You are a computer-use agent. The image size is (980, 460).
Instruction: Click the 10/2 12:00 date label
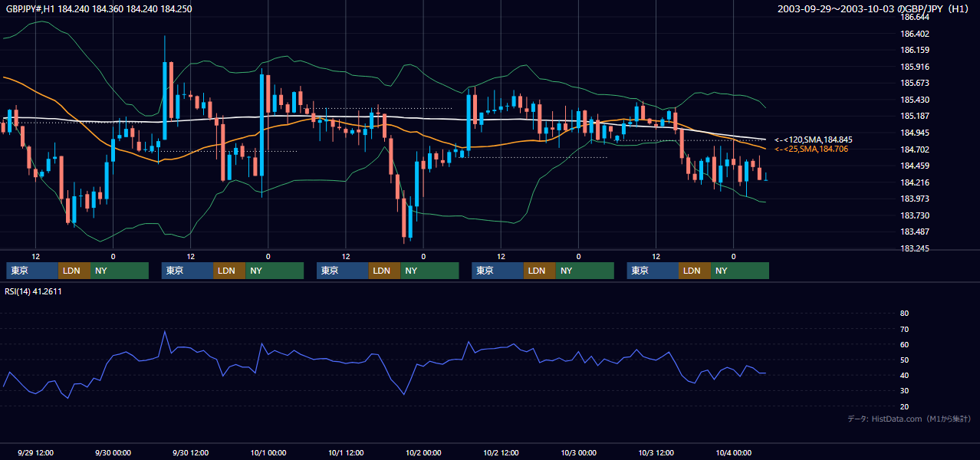(x=501, y=452)
